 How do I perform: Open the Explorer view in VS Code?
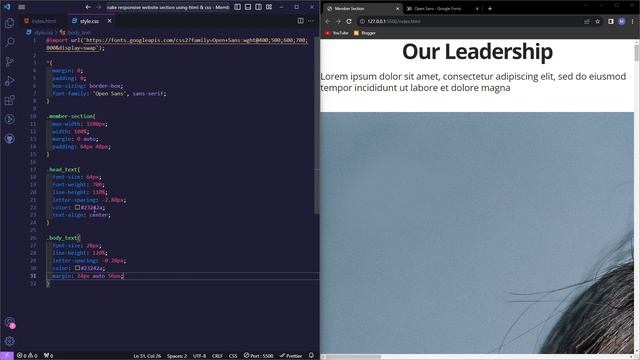tap(10, 23)
